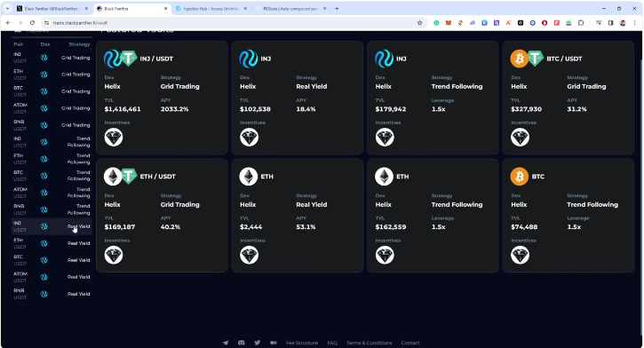Open the green circle extension icon
This screenshot has width=644, height=348.
pyautogui.click(x=436, y=23)
